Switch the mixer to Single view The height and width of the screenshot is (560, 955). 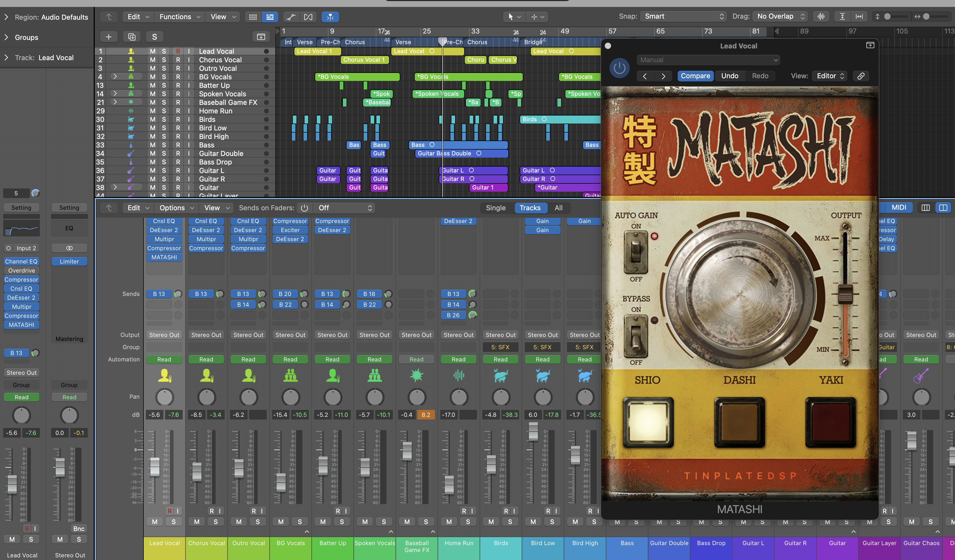pyautogui.click(x=495, y=208)
